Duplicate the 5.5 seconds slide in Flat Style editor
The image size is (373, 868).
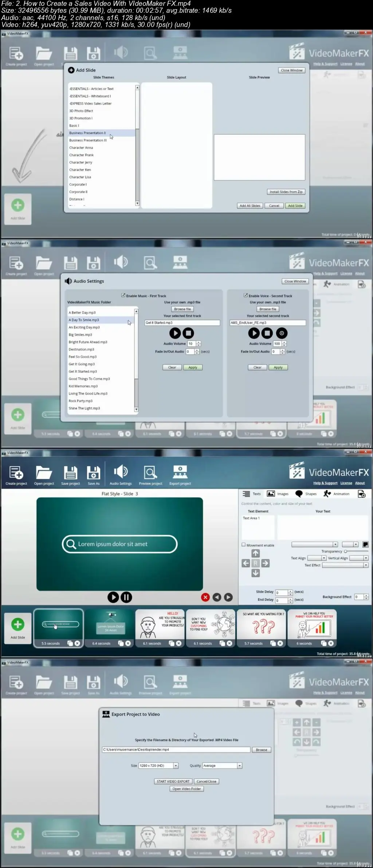[x=70, y=643]
